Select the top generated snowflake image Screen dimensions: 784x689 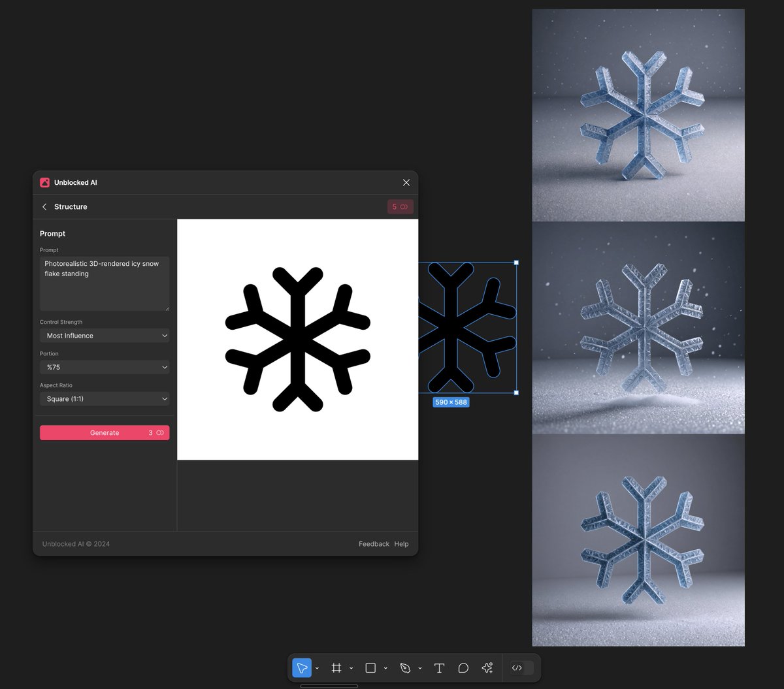point(638,115)
